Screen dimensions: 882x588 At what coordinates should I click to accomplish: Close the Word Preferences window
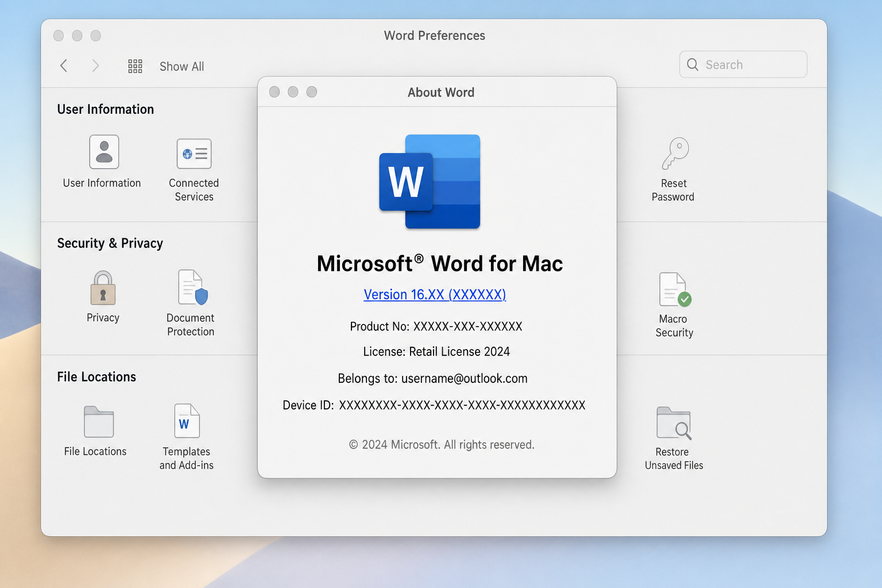click(59, 36)
